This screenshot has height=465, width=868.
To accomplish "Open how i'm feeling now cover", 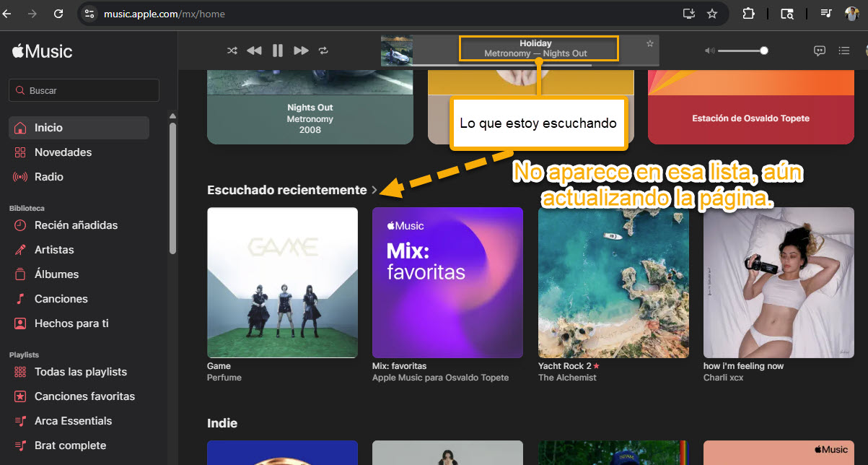I will (779, 282).
